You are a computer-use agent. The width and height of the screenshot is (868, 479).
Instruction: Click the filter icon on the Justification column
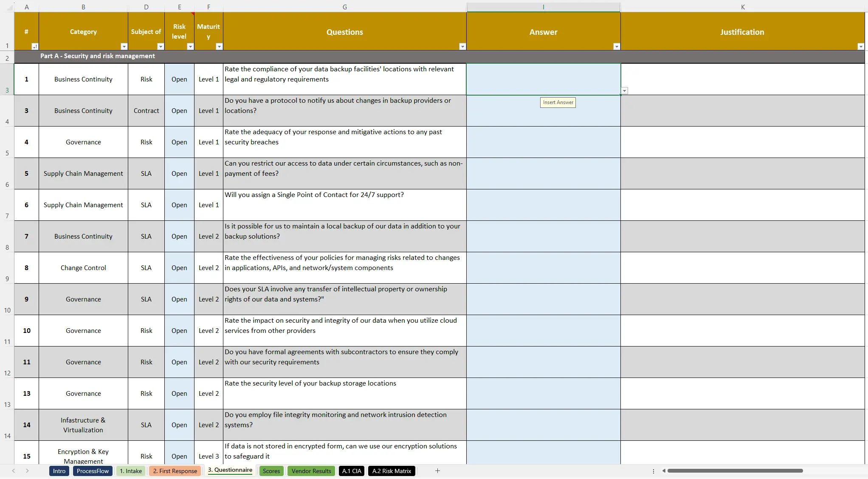click(860, 47)
